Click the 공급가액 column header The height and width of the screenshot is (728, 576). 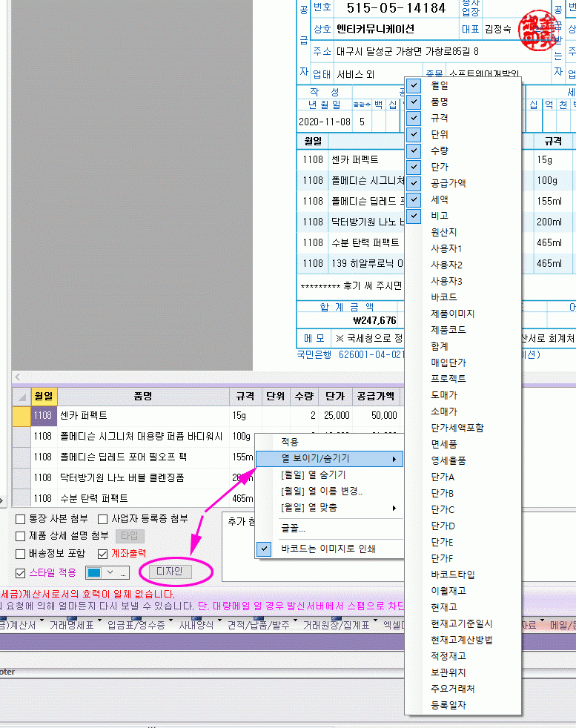[376, 396]
